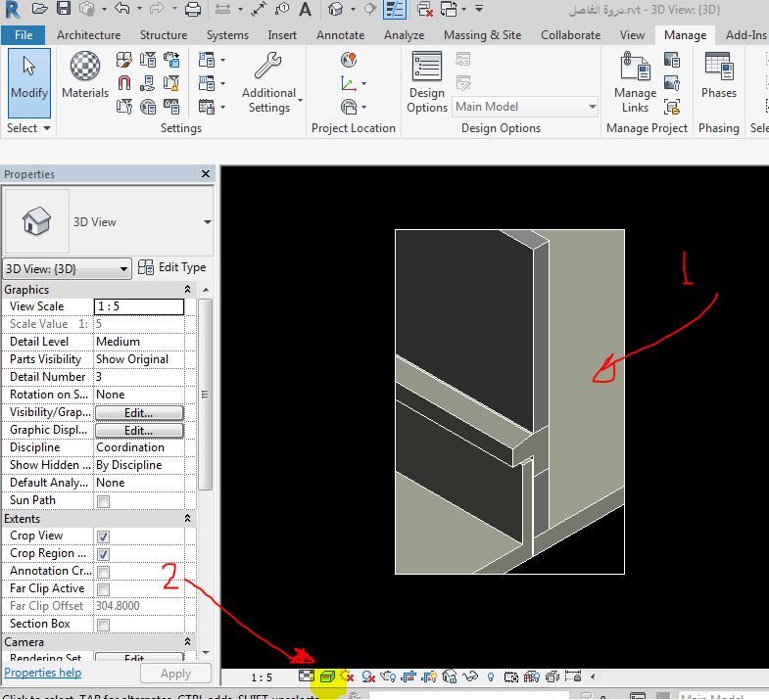Uncheck the Crop View checkbox
Viewport: 769px width, 700px height.
click(103, 537)
